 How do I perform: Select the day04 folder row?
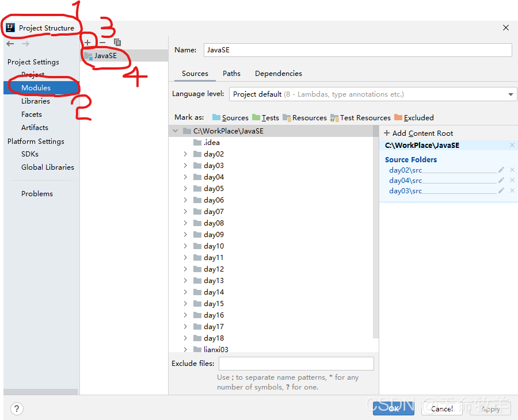click(271, 177)
